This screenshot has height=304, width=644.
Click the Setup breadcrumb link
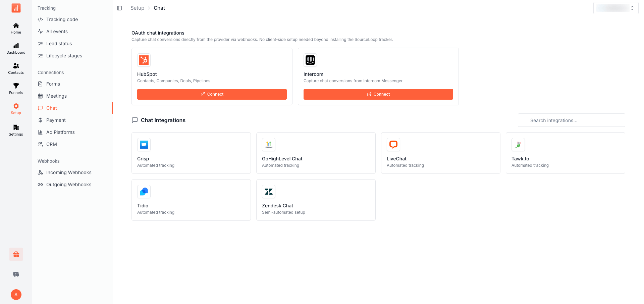tap(137, 8)
